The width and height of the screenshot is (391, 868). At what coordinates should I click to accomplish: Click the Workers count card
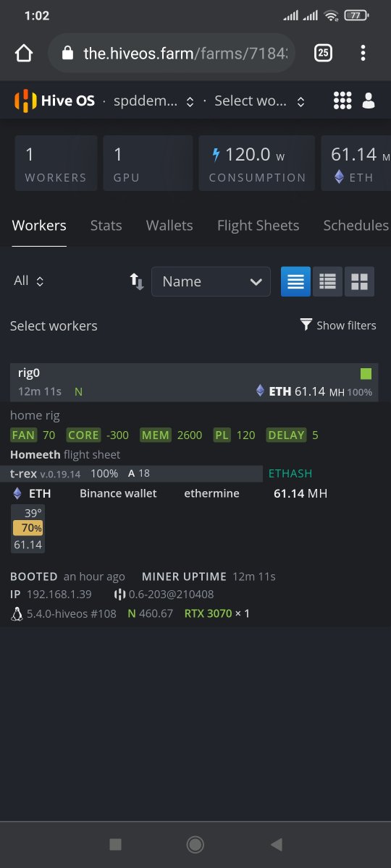[56, 163]
